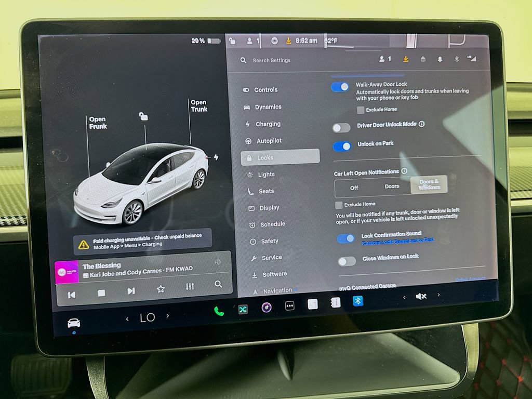Open the garage HomeLink icon in settings header
Screen dimensions: 532x399
click(423, 59)
